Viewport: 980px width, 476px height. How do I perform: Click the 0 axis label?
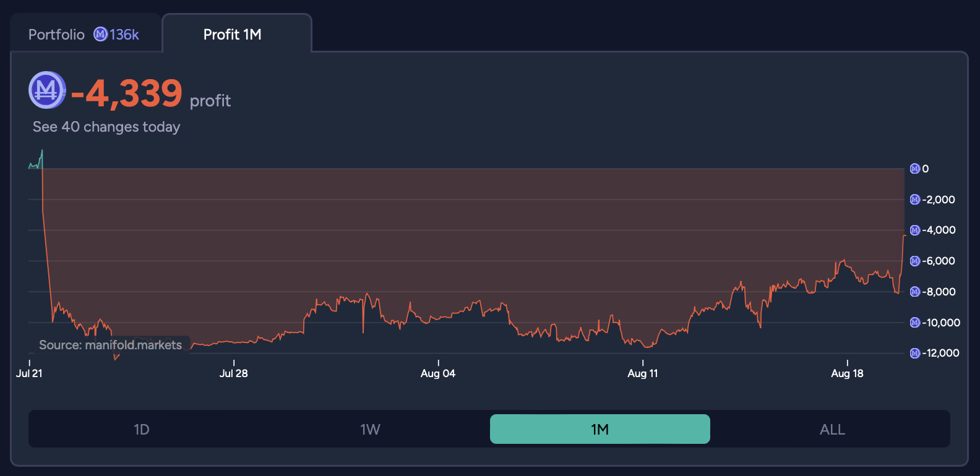pos(925,169)
